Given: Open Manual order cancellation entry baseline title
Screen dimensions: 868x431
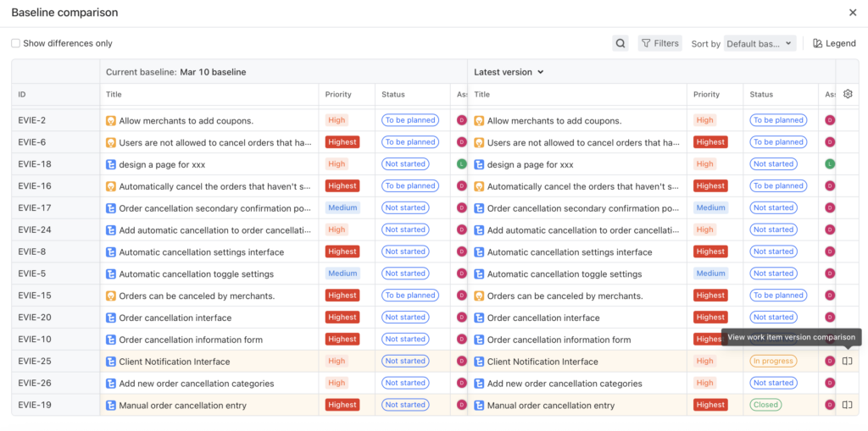Looking at the screenshot, I should [182, 406].
